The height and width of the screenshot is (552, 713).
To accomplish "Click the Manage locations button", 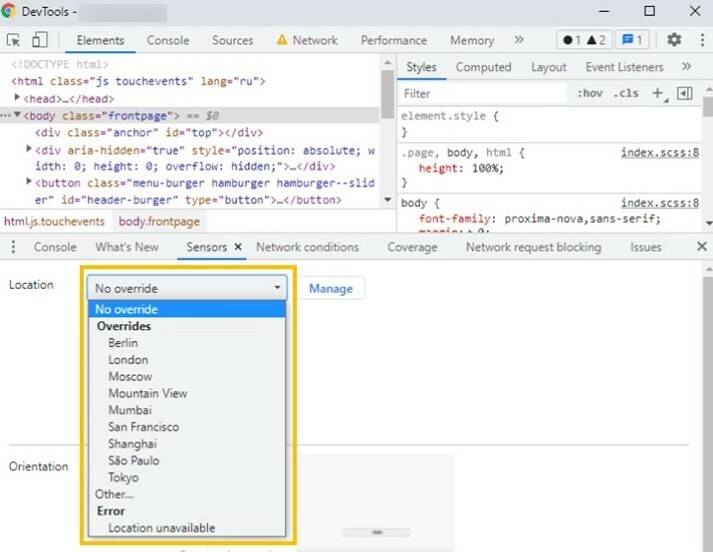I will (x=331, y=288).
